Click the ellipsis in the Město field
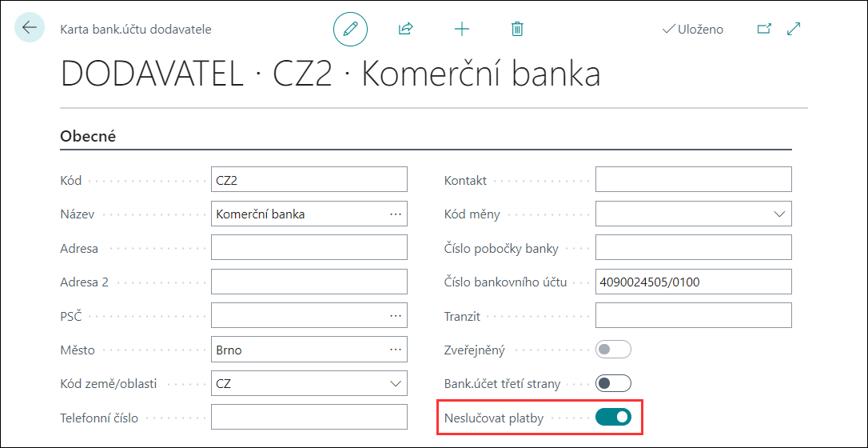The image size is (868, 448). pos(396,350)
